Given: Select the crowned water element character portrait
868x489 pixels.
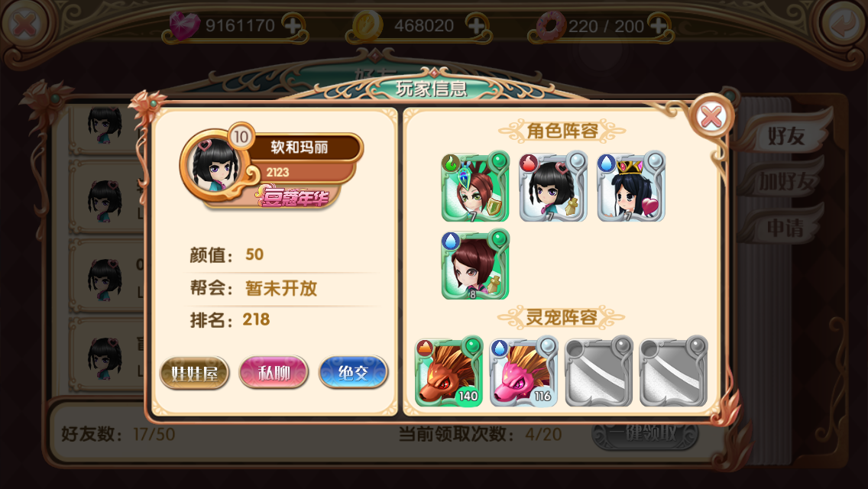Looking at the screenshot, I should tap(631, 188).
